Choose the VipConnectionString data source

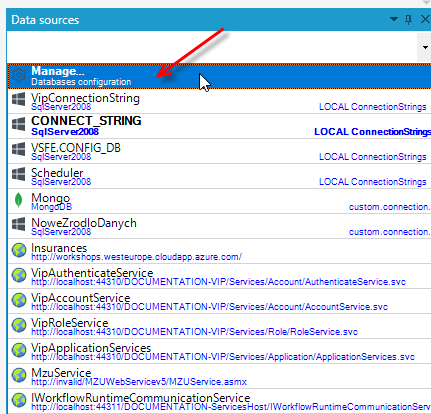pos(219,101)
